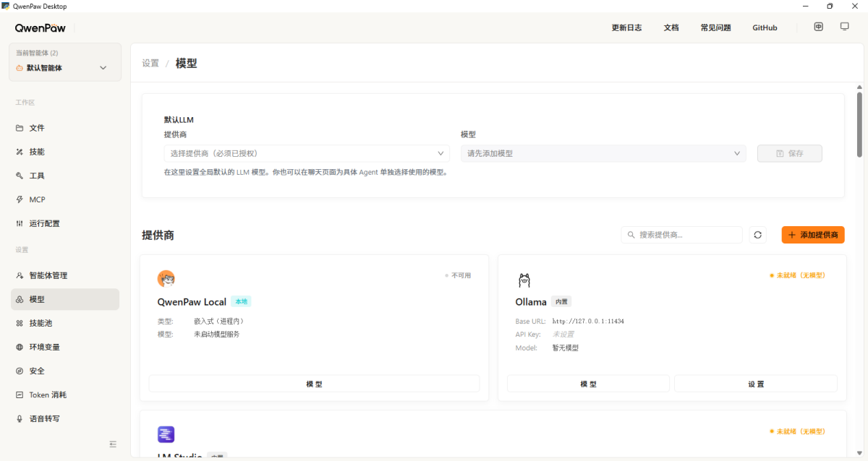868x461 pixels.
Task: Click the LM Studio provider logo
Action: click(166, 434)
